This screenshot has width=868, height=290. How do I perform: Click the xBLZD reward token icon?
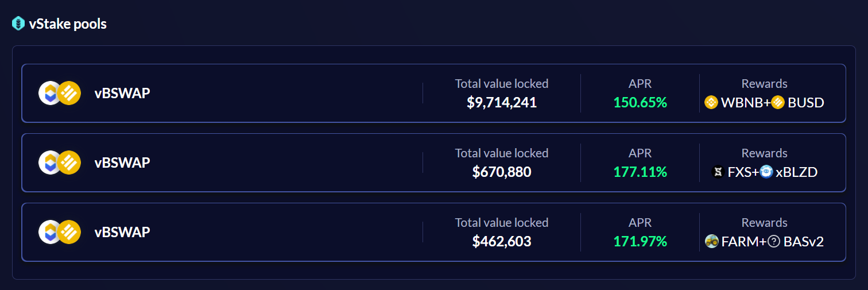pyautogui.click(x=766, y=172)
